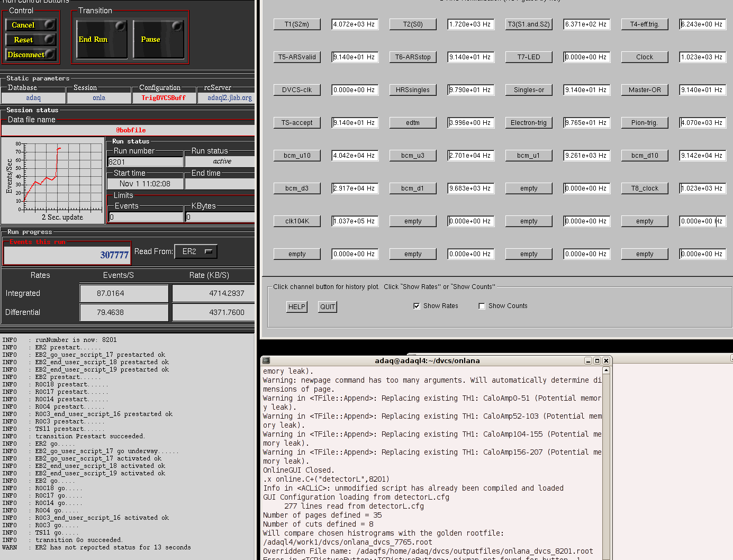Click the Start time field Nov 1 11:02:08
The height and width of the screenshot is (560, 733).
[145, 184]
